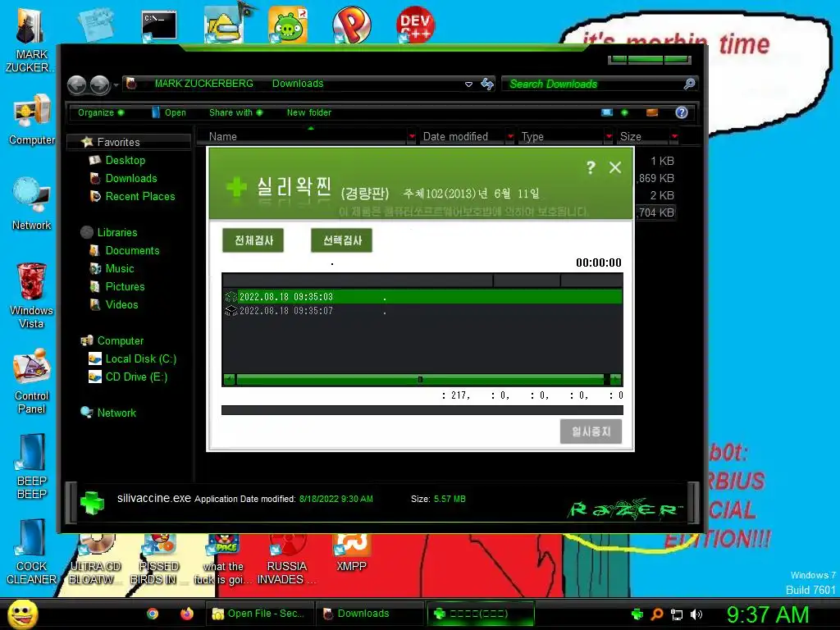Expand the address bar history dropdown arrow
The height and width of the screenshot is (630, 840).
coord(468,84)
